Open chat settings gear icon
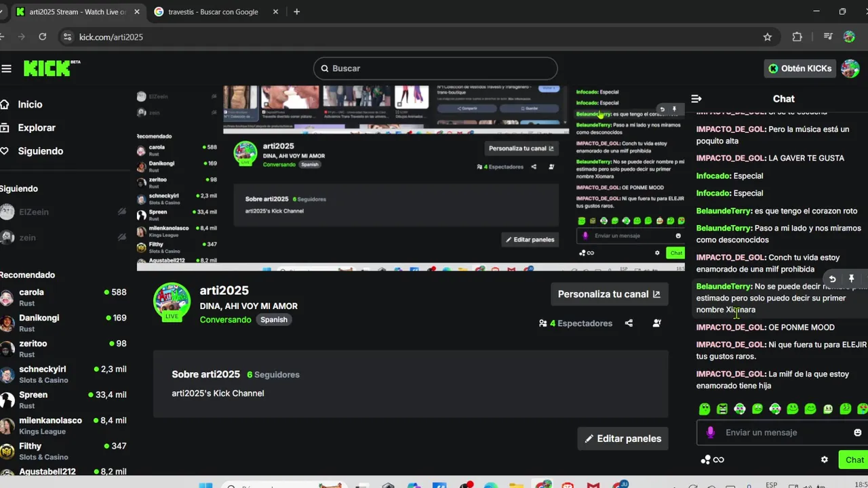Image resolution: width=868 pixels, height=488 pixels. (825, 460)
